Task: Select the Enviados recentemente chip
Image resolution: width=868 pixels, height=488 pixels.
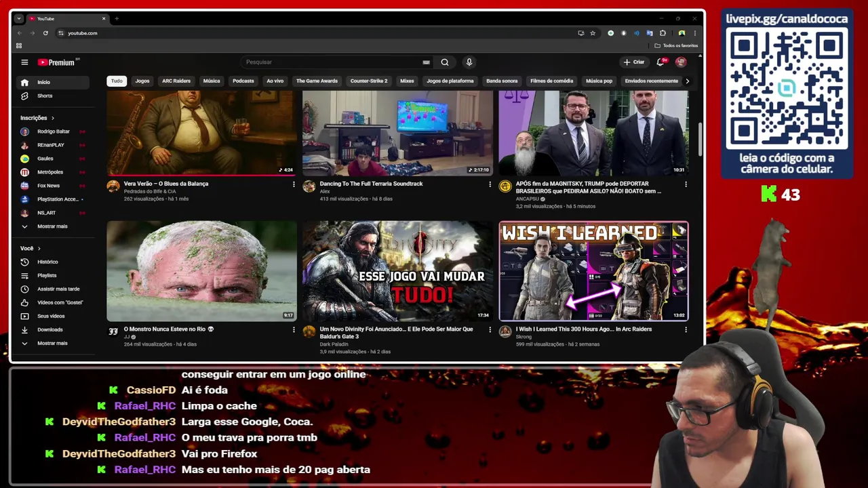Action: (652, 81)
